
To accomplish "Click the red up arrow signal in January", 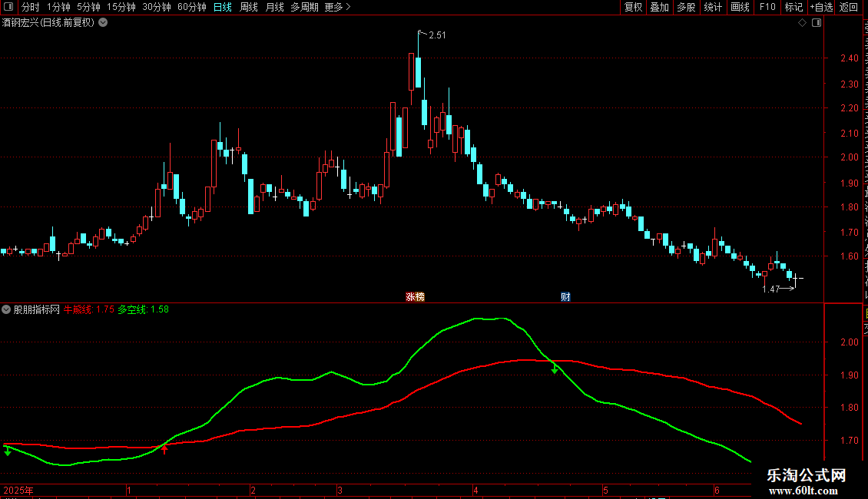I will click(164, 448).
